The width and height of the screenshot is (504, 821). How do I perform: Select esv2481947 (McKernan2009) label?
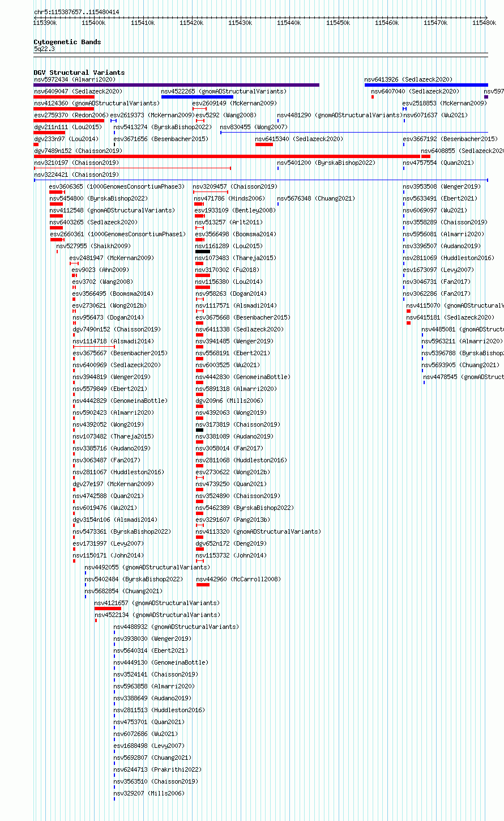[x=112, y=258]
